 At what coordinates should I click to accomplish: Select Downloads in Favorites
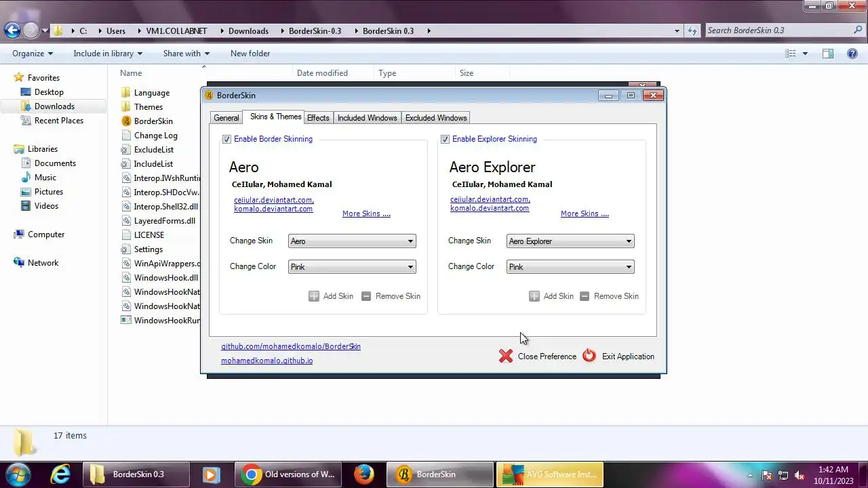(54, 106)
